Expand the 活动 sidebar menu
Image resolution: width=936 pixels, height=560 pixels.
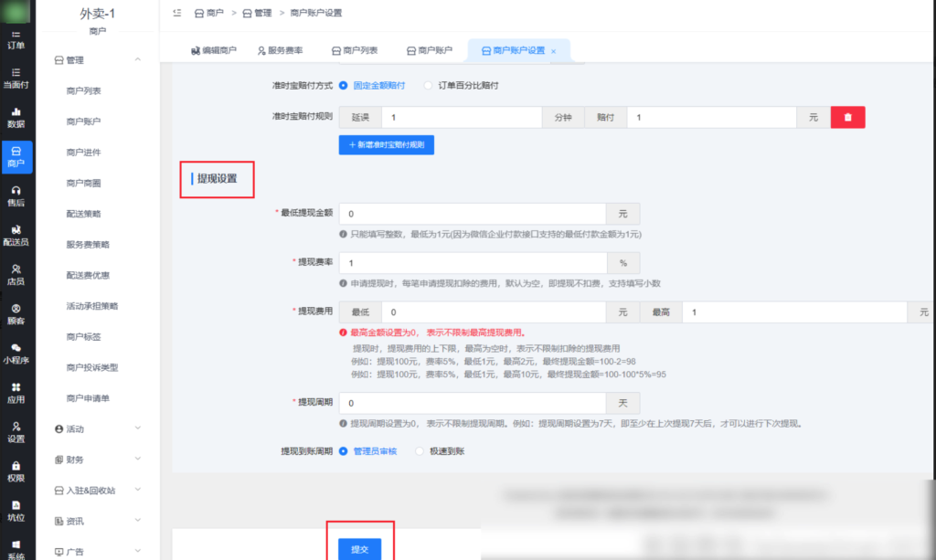tap(96, 428)
